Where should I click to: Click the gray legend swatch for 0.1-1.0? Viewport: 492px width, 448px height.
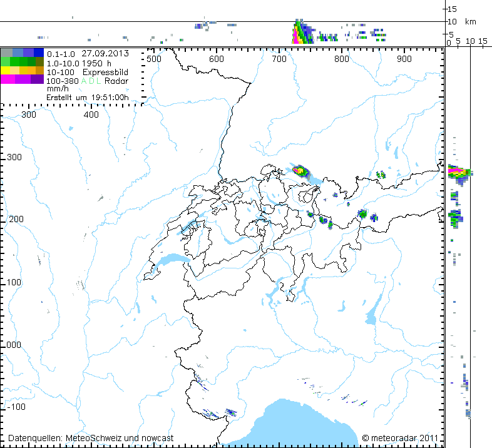(7, 53)
